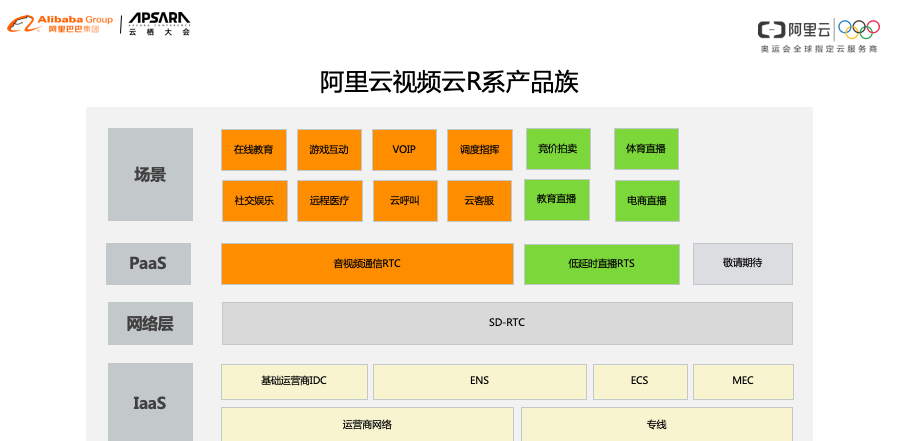Select the 在线教育 orange box
Screen dimensions: 903x441
coord(254,150)
